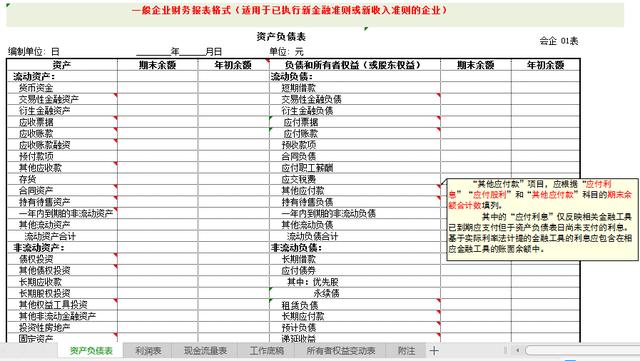Click the horizontal scrollbar left arrow
The height and width of the screenshot is (361, 640).
pos(517,350)
